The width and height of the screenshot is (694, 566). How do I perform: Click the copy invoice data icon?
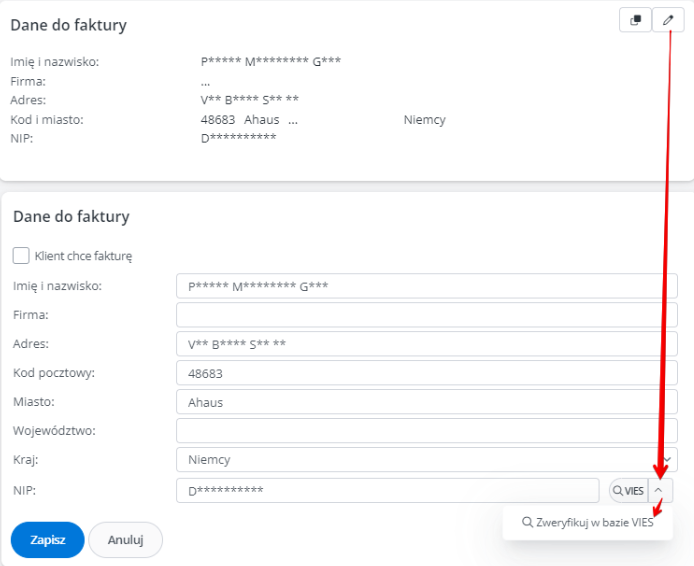(635, 20)
